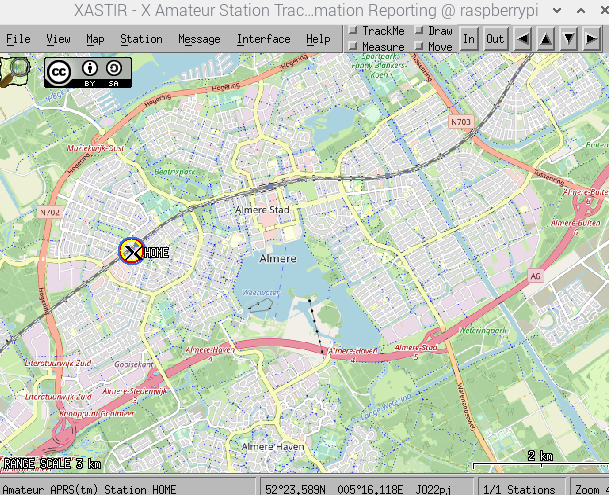The width and height of the screenshot is (609, 495).
Task: Click the Creative Commons BY SA badge
Action: coord(88,72)
